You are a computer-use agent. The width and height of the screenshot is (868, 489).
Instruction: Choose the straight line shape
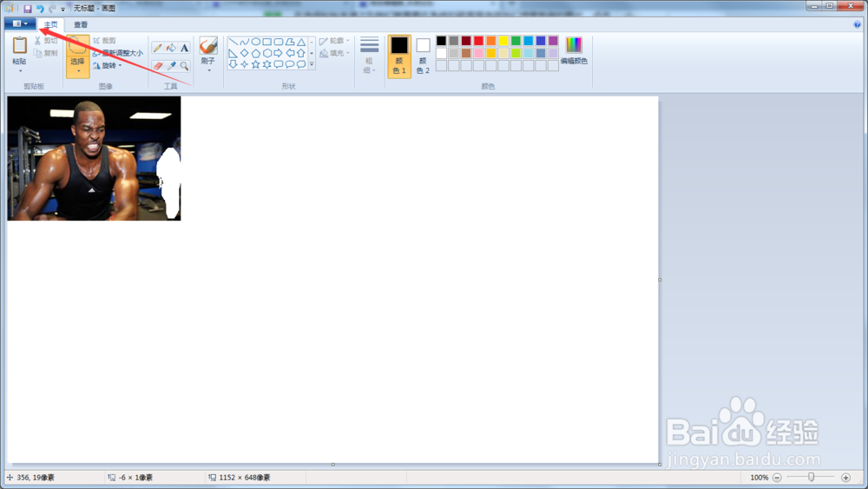click(233, 42)
